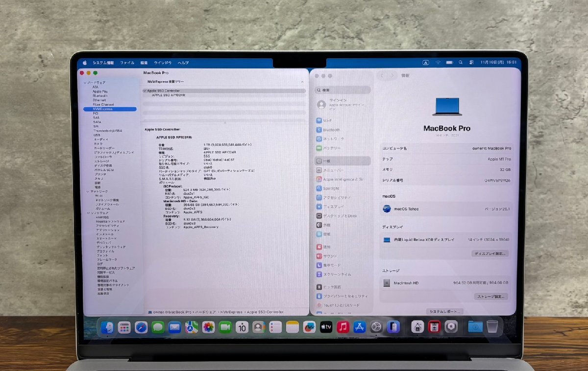Open Trash in the Dock
The height and width of the screenshot is (371, 588).
(492, 327)
